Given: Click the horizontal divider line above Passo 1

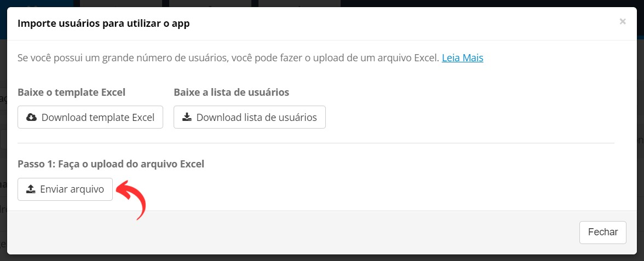Looking at the screenshot, I should tap(316, 143).
